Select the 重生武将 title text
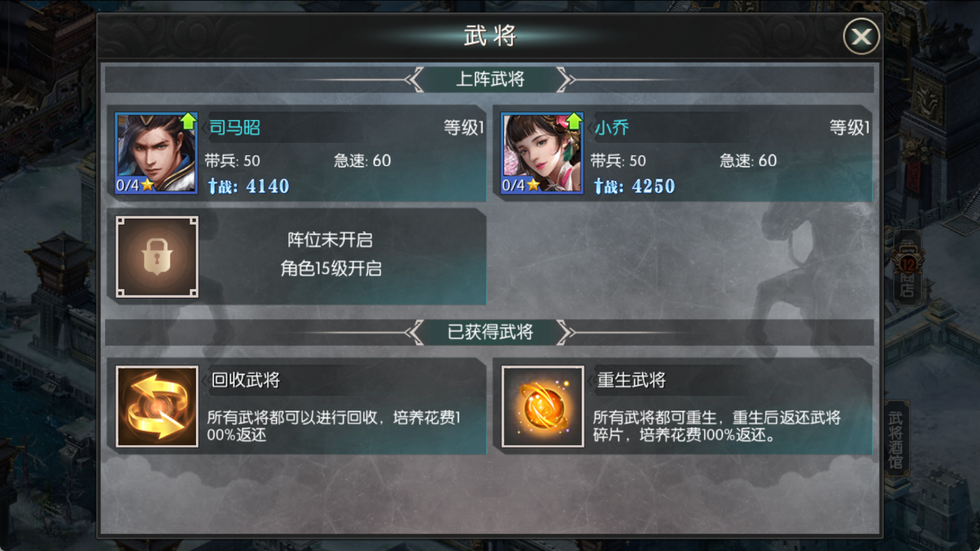The height and width of the screenshot is (551, 980). coord(631,381)
